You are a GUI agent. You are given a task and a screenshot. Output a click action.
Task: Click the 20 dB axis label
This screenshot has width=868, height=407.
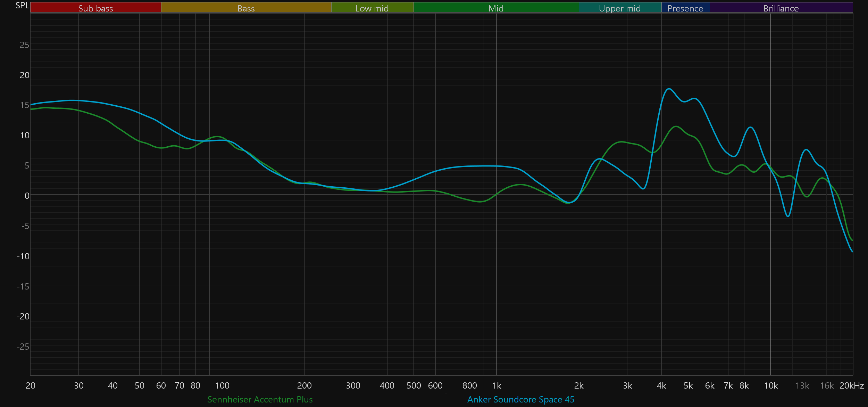click(x=24, y=75)
